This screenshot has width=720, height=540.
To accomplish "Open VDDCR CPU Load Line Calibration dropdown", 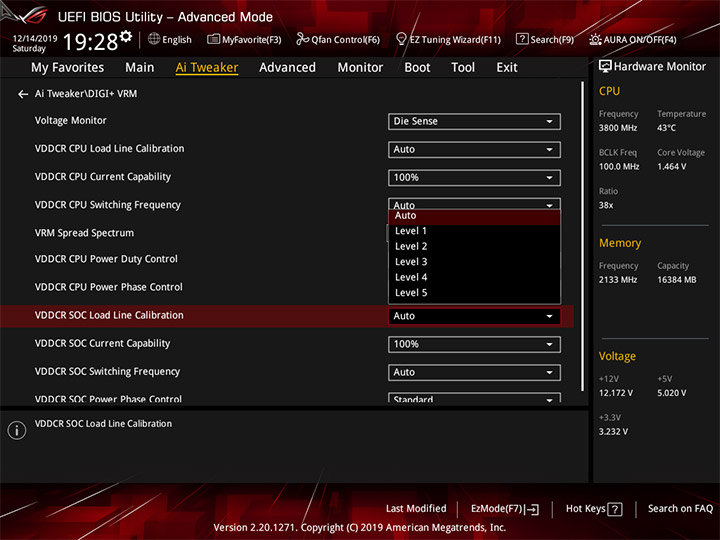I will [474, 149].
